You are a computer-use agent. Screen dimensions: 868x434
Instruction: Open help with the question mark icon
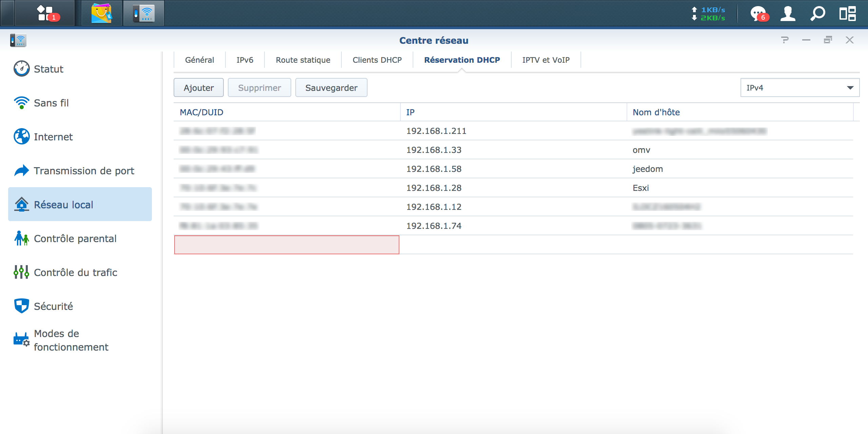785,40
